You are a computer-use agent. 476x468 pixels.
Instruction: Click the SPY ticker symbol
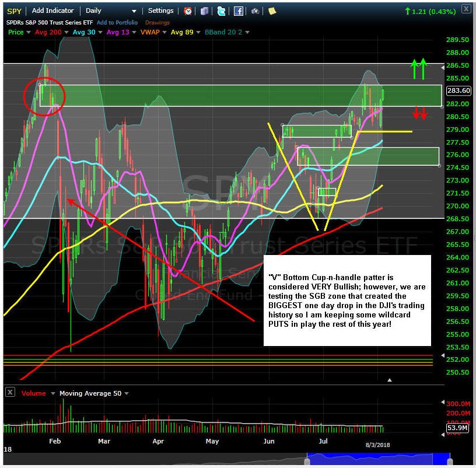coord(14,11)
